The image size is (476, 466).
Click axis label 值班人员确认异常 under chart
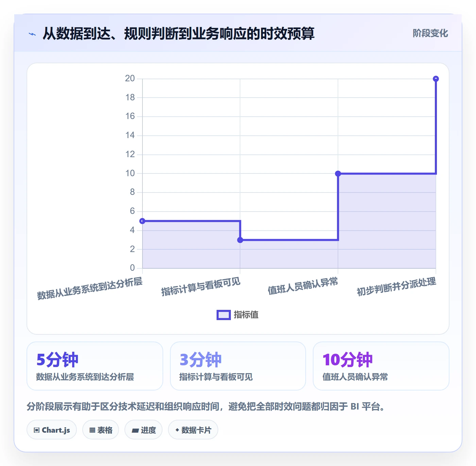pos(303,286)
